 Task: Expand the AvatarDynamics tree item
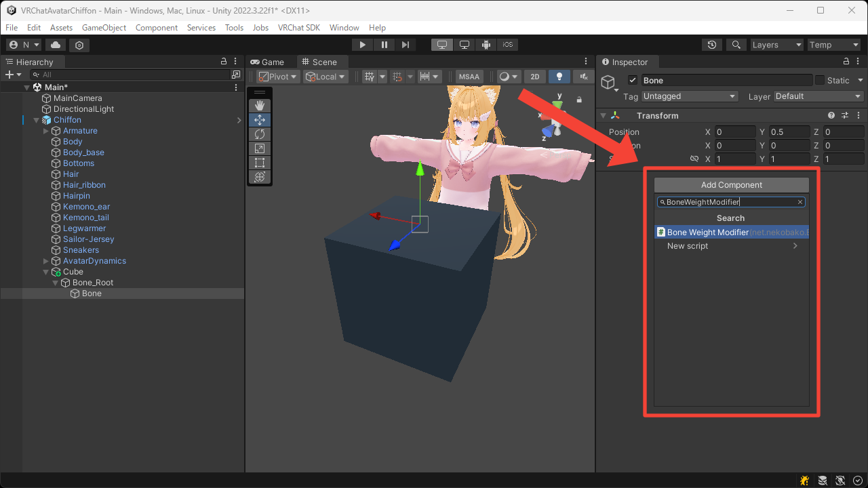click(46, 261)
